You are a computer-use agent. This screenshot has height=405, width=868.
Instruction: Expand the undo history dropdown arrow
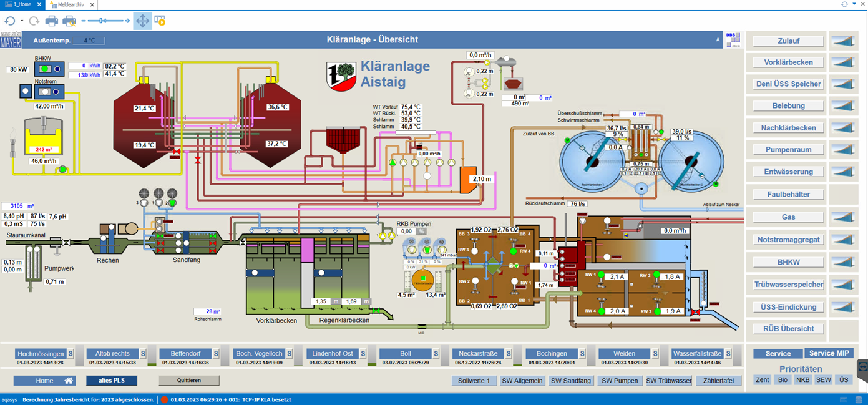pyautogui.click(x=22, y=21)
